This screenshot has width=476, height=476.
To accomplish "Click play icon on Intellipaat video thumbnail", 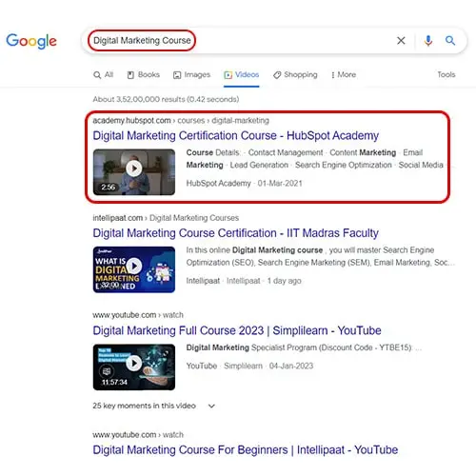I will 134,266.
